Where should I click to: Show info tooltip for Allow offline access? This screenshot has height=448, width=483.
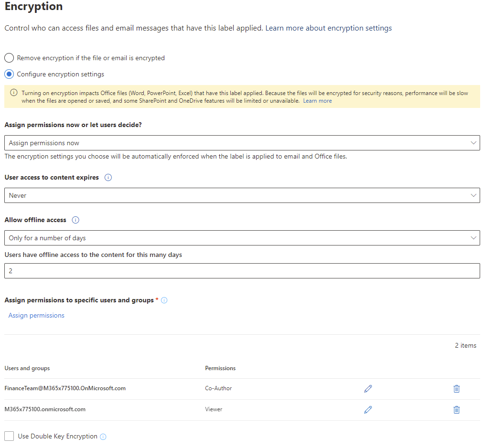pos(75,220)
